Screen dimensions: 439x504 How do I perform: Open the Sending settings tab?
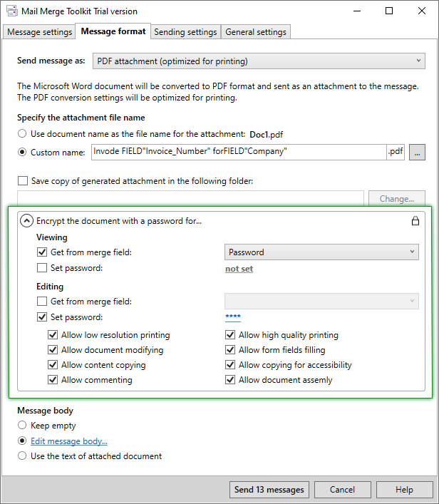[x=185, y=32]
